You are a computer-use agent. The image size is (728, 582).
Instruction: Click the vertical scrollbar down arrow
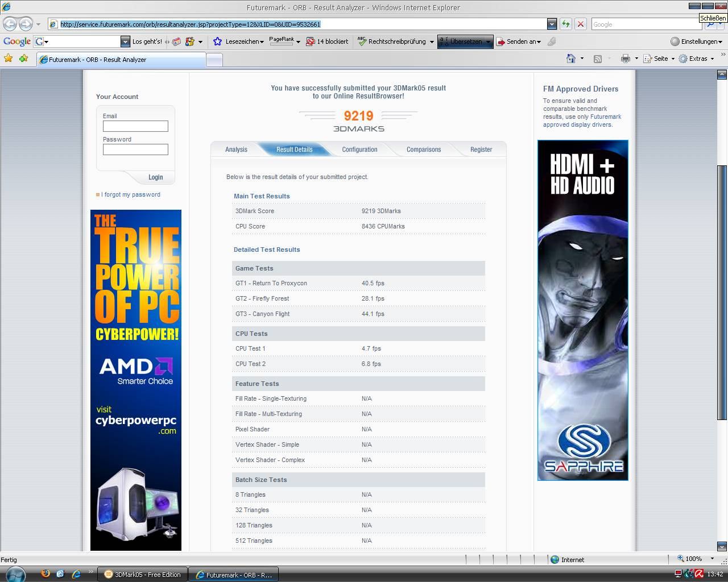(x=722, y=546)
